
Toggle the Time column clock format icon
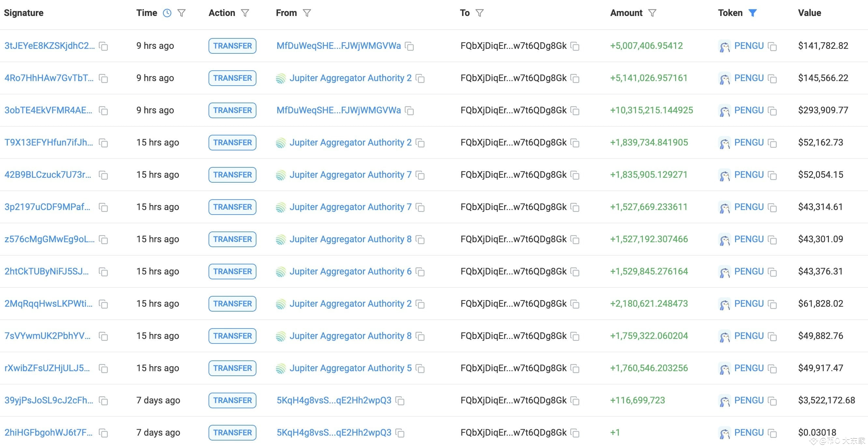point(167,13)
